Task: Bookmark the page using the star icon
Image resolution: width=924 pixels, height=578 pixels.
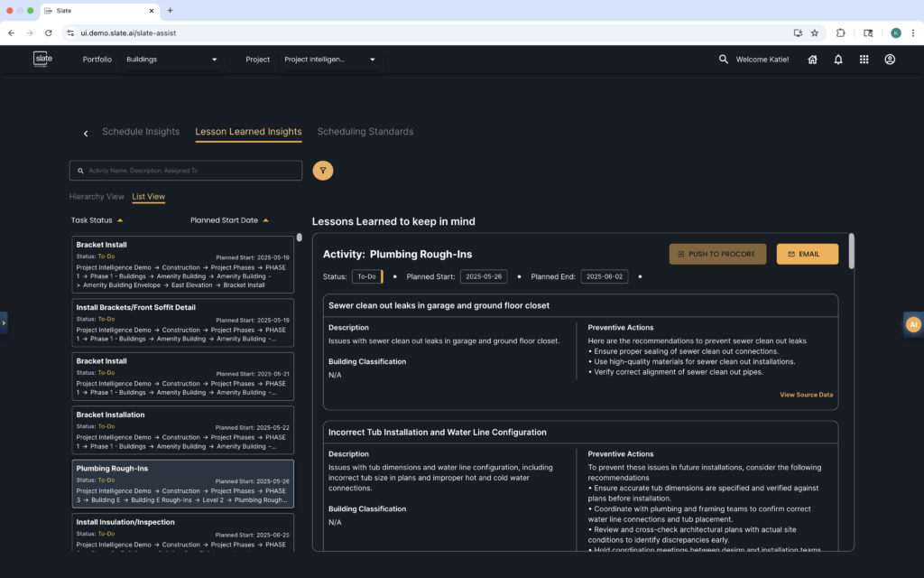Action: click(x=815, y=32)
